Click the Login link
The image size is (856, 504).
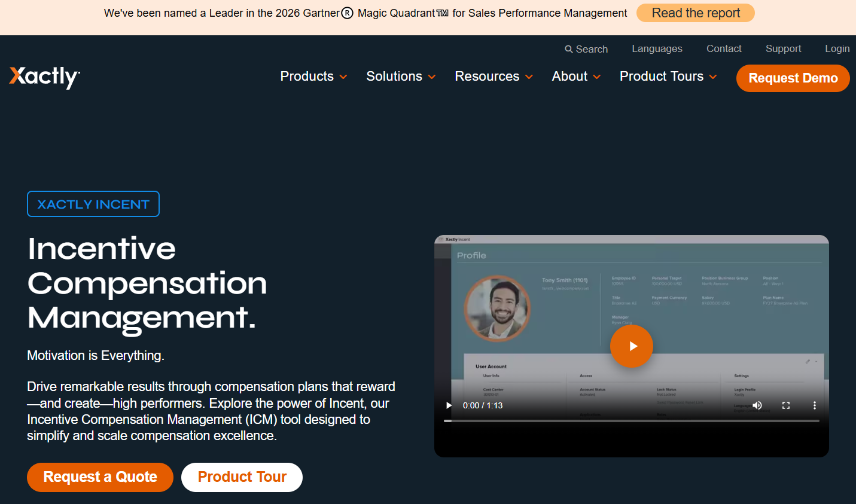point(837,48)
